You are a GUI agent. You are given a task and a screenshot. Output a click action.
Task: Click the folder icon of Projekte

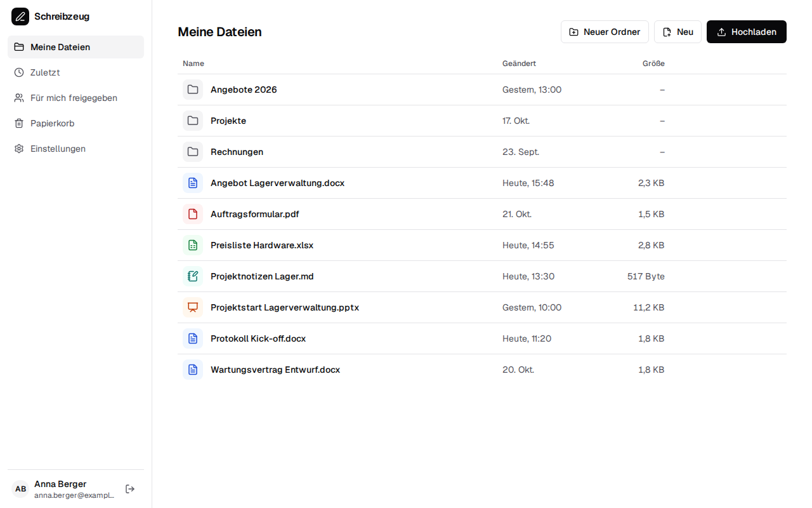pos(193,121)
